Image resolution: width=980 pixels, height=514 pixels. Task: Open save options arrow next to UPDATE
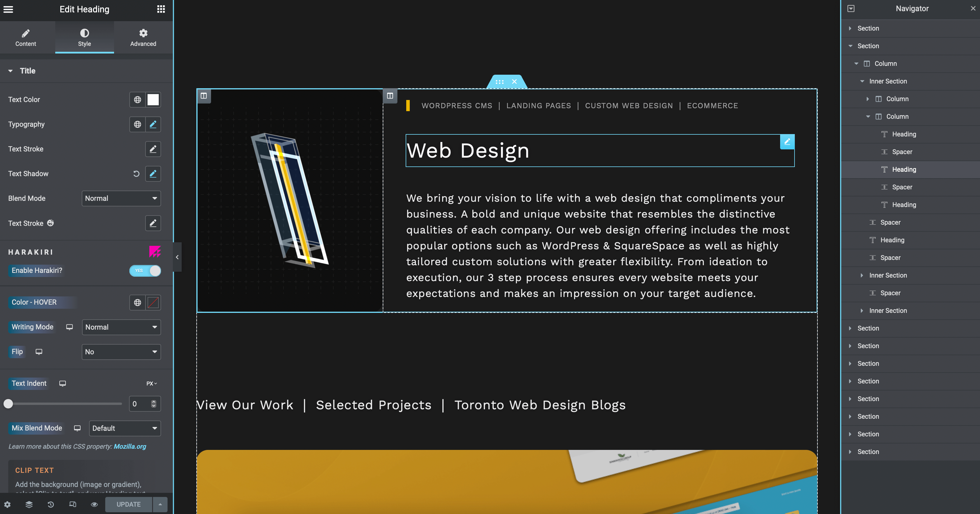click(x=160, y=505)
